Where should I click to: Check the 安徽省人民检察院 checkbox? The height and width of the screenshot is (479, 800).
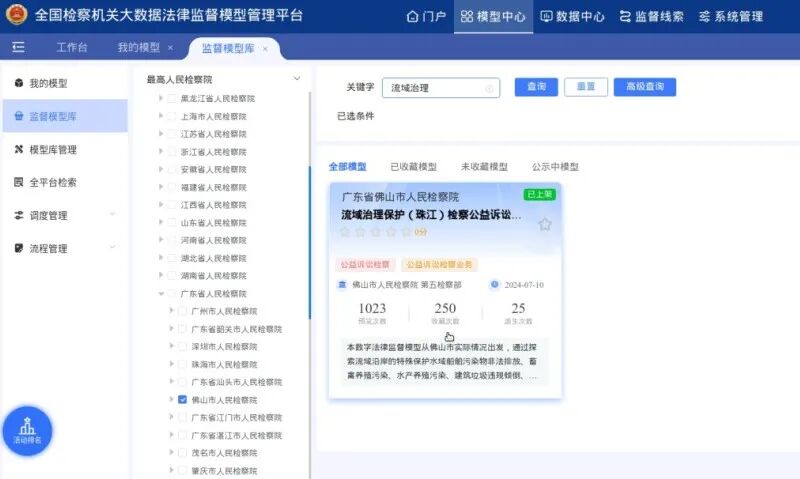point(172,169)
